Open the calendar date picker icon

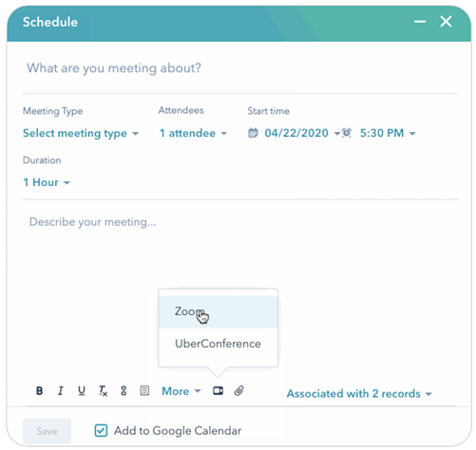253,133
